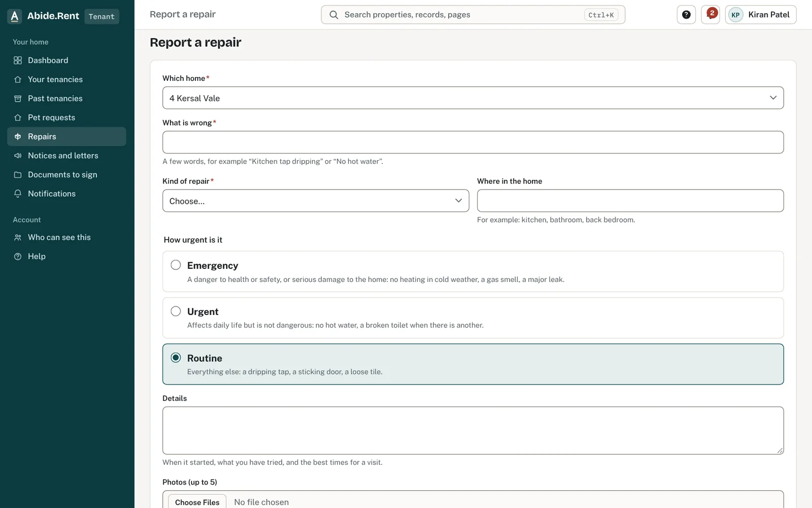This screenshot has width=812, height=508.
Task: Click the Where in the home field
Action: (x=630, y=201)
